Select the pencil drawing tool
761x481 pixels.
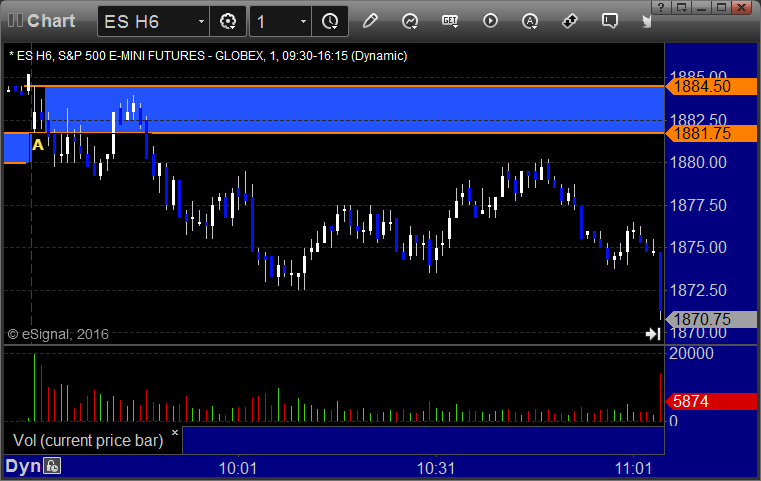370,21
